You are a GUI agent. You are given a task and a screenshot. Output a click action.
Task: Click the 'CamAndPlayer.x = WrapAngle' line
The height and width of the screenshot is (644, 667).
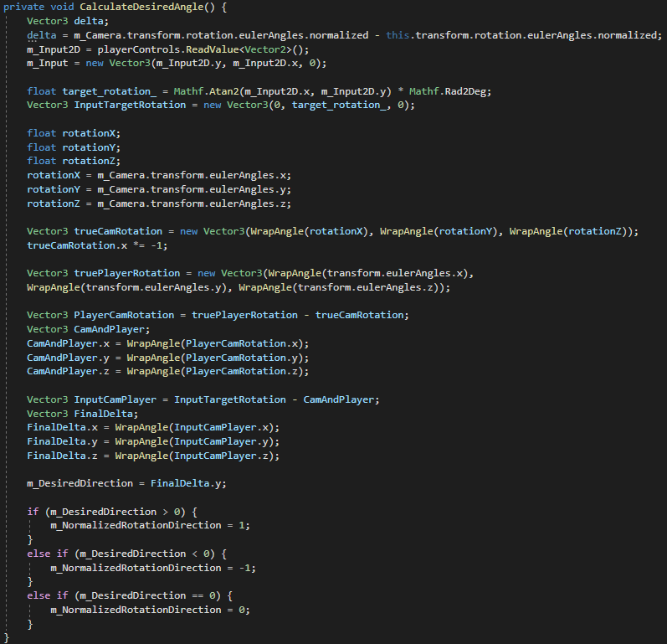(168, 343)
